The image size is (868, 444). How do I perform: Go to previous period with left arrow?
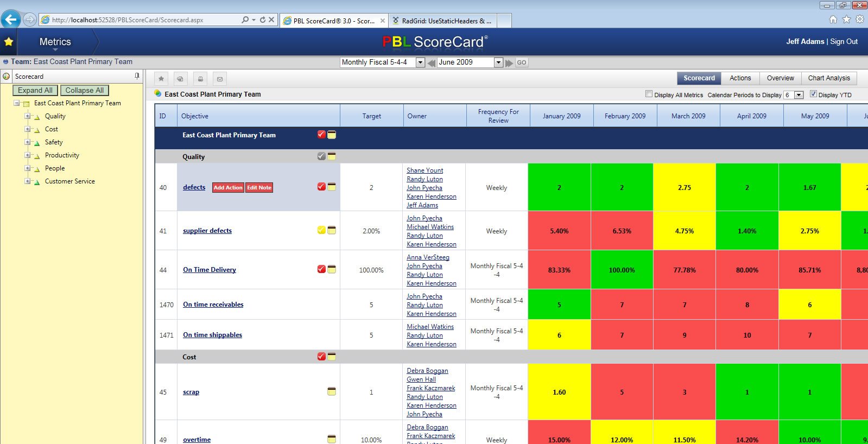431,63
